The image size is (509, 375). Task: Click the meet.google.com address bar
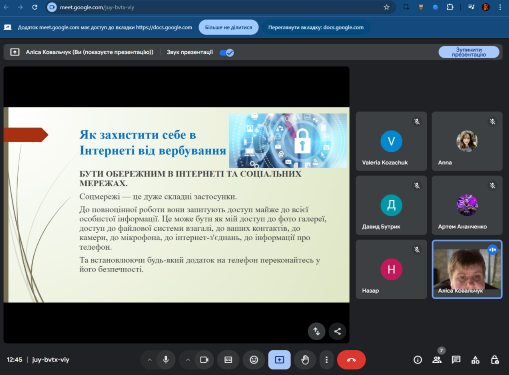(x=220, y=7)
